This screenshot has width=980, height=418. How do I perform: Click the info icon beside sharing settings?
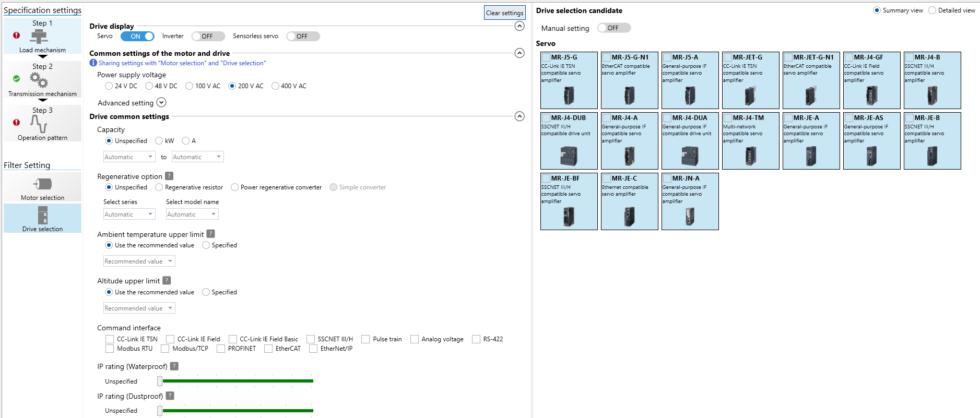[x=93, y=63]
